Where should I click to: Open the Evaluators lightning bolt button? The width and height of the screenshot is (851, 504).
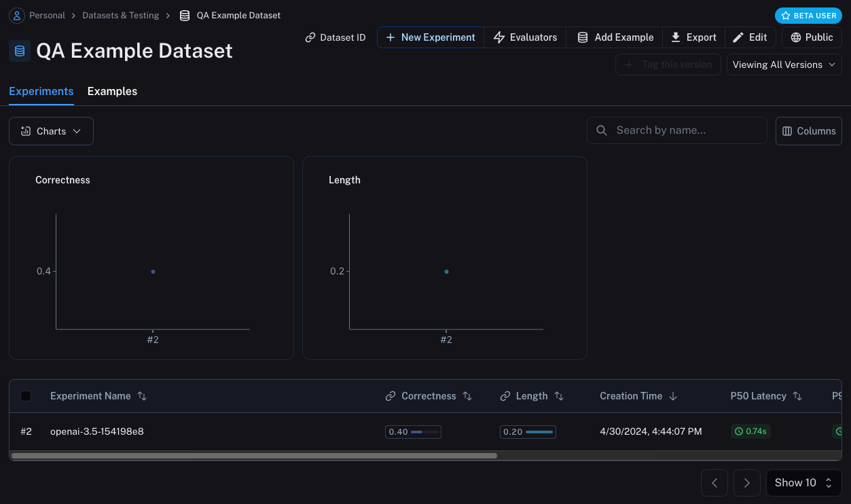pyautogui.click(x=499, y=37)
